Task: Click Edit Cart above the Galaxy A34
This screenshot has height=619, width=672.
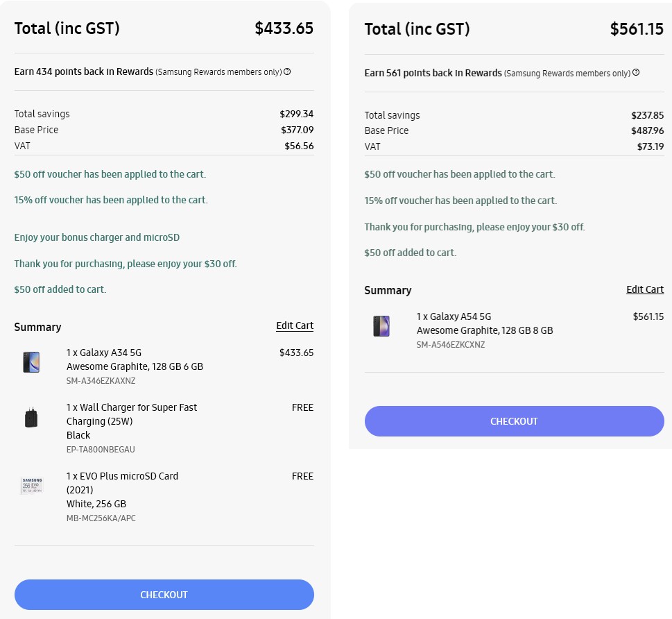Action: pos(295,326)
